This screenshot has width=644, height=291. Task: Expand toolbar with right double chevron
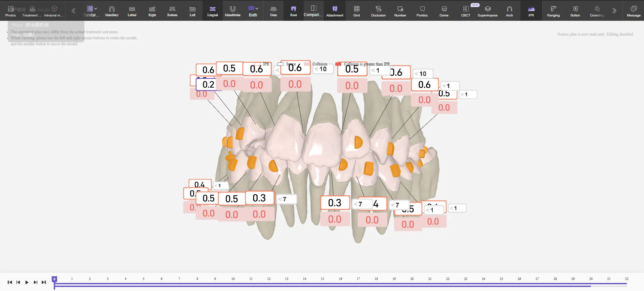[x=614, y=11]
